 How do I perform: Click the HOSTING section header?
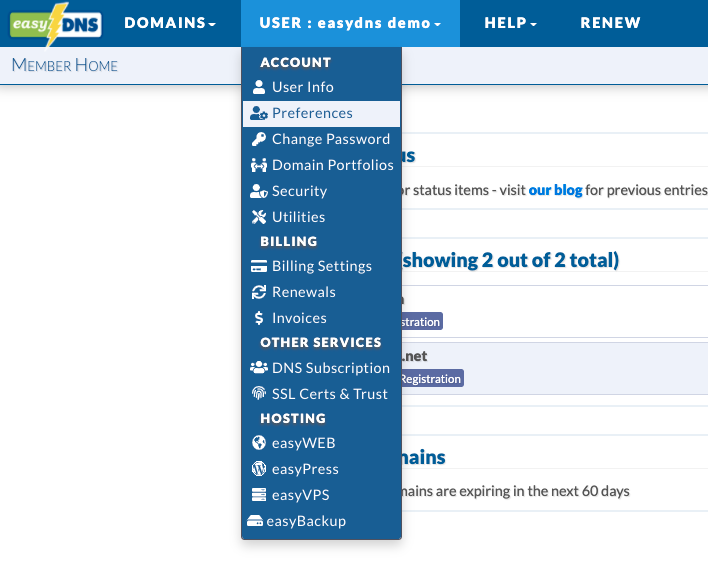(293, 419)
